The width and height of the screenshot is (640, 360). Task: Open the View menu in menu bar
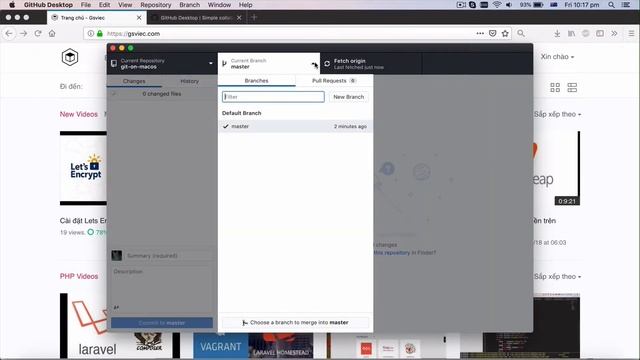tap(125, 5)
